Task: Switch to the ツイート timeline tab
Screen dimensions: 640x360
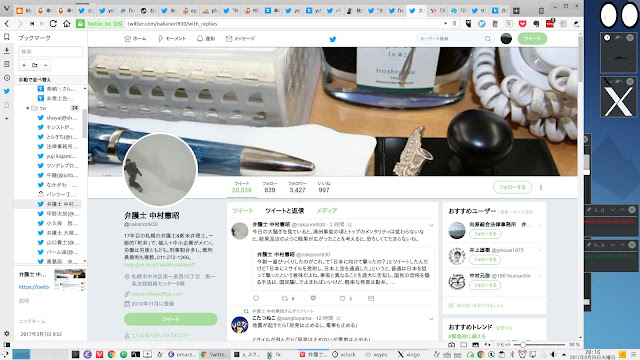Action: click(x=242, y=211)
